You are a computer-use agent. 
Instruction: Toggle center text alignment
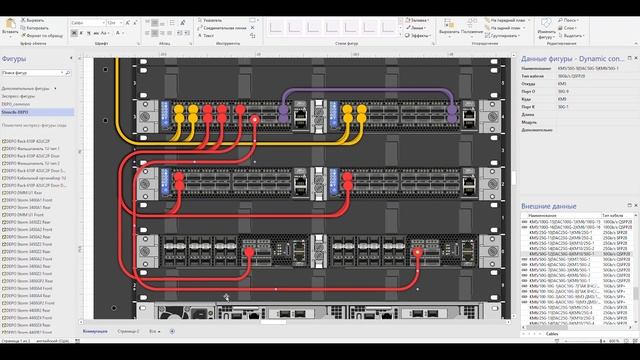coord(155,33)
